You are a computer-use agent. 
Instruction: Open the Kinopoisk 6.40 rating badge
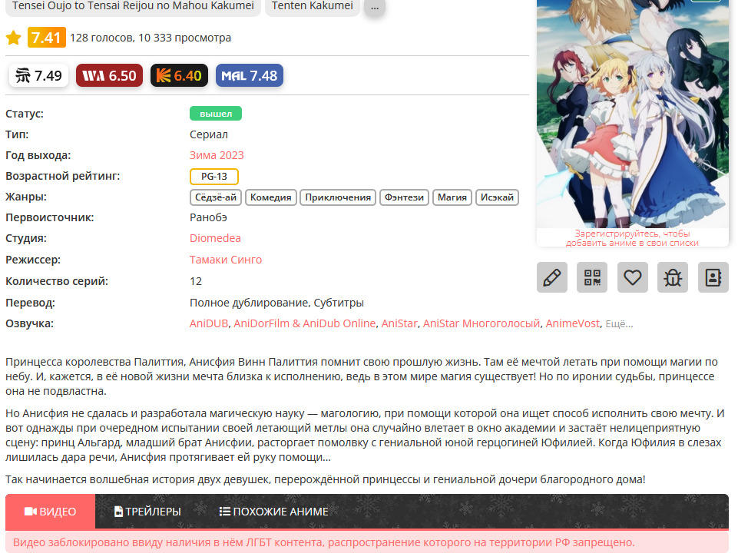click(x=180, y=75)
